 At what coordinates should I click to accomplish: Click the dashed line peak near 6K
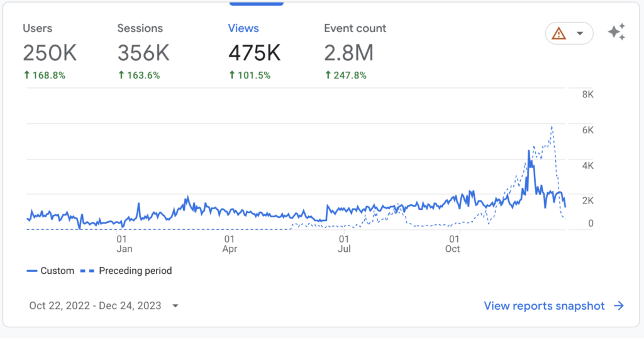point(552,127)
